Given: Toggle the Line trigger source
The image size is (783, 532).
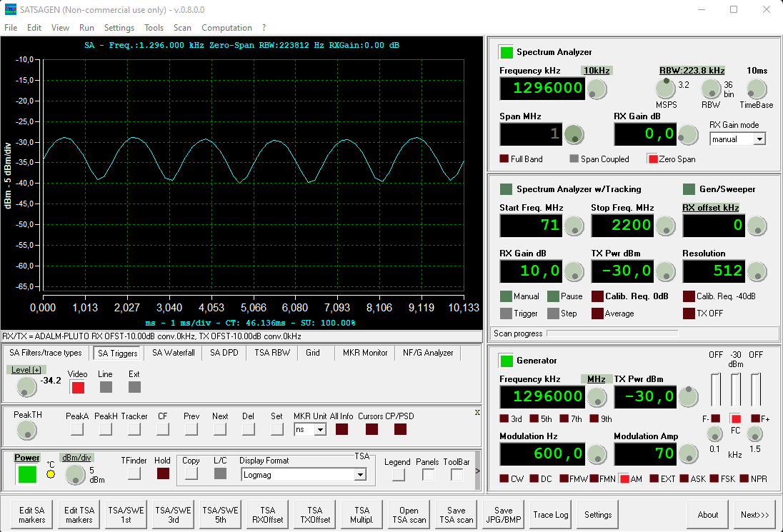Looking at the screenshot, I should 106,387.
